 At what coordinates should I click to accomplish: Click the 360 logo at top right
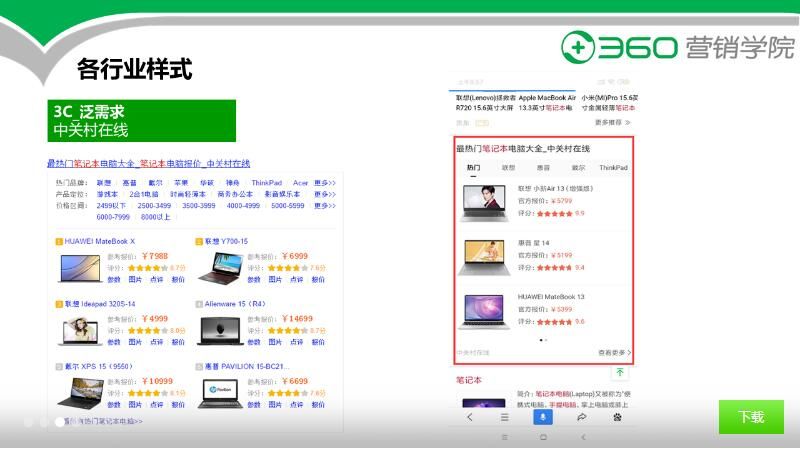(x=618, y=47)
